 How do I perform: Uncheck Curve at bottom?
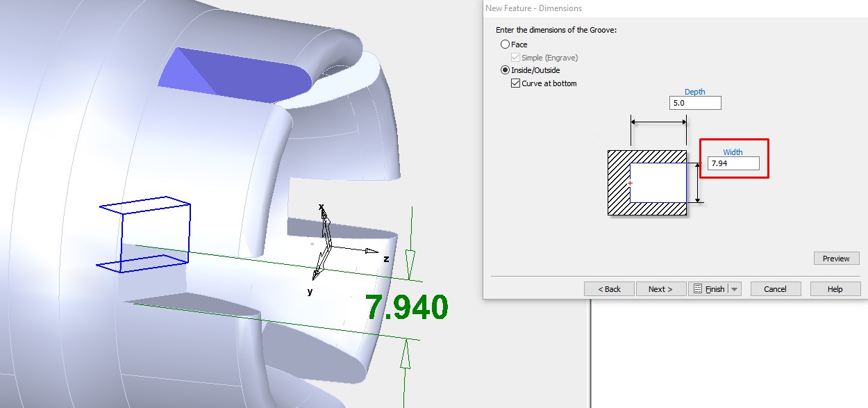[x=515, y=83]
